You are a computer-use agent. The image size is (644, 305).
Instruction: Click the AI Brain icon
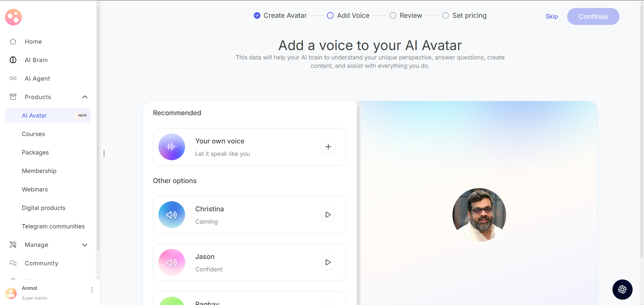click(13, 60)
